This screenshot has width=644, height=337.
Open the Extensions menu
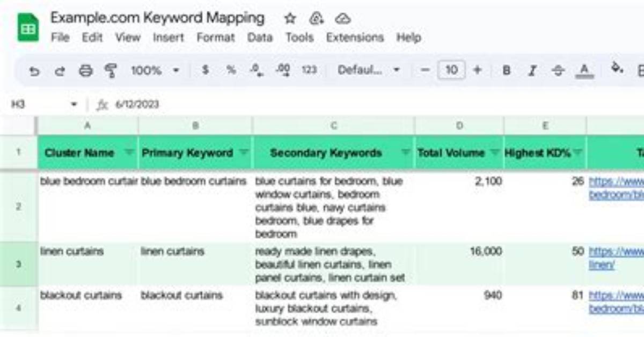355,38
